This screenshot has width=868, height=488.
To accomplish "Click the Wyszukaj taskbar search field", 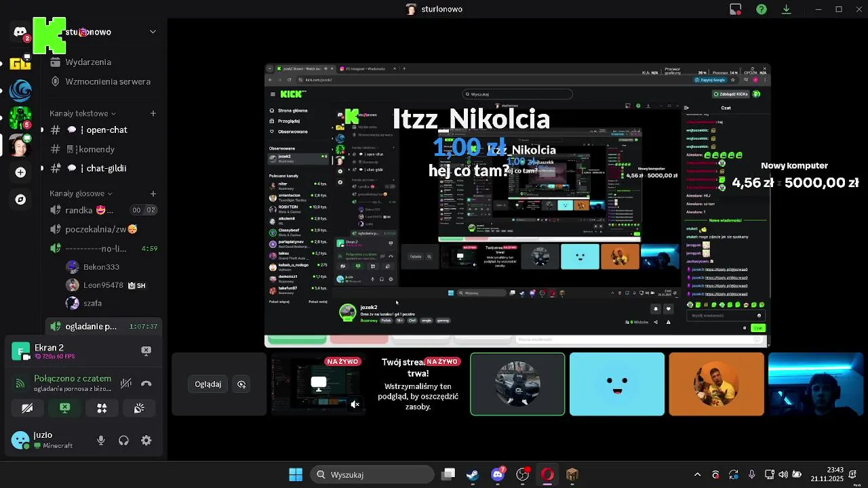I will point(372,474).
